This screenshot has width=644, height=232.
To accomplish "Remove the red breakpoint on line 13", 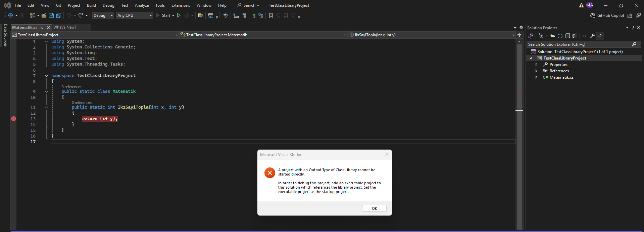I will click(13, 119).
